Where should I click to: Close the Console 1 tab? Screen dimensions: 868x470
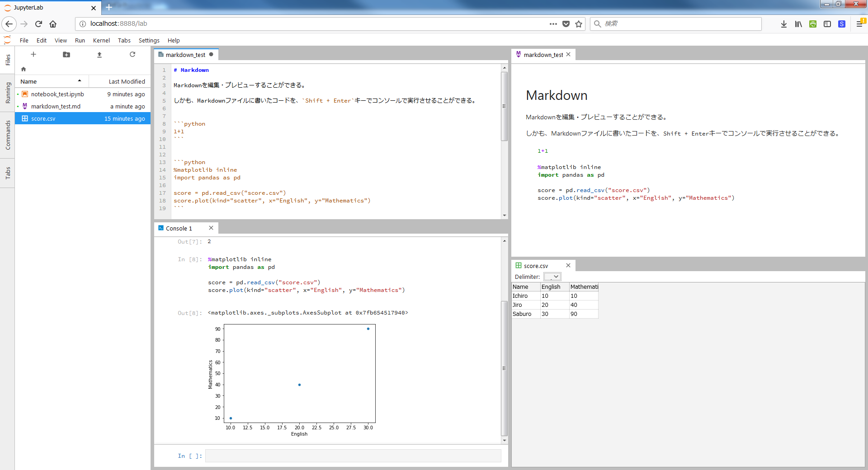(211, 228)
